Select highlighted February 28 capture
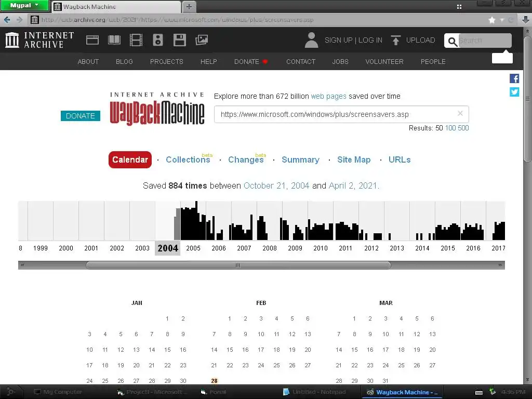Screen dimensions: 532x399 (x=214, y=381)
